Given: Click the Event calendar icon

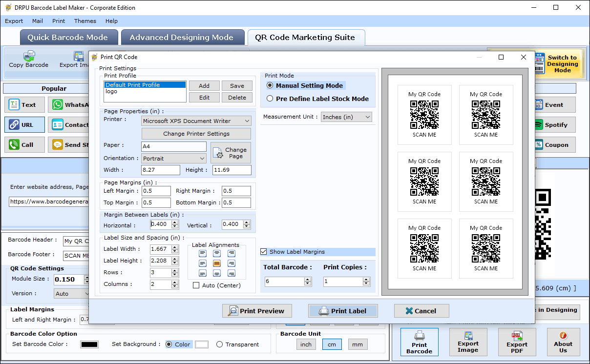Looking at the screenshot, I should tap(538, 104).
